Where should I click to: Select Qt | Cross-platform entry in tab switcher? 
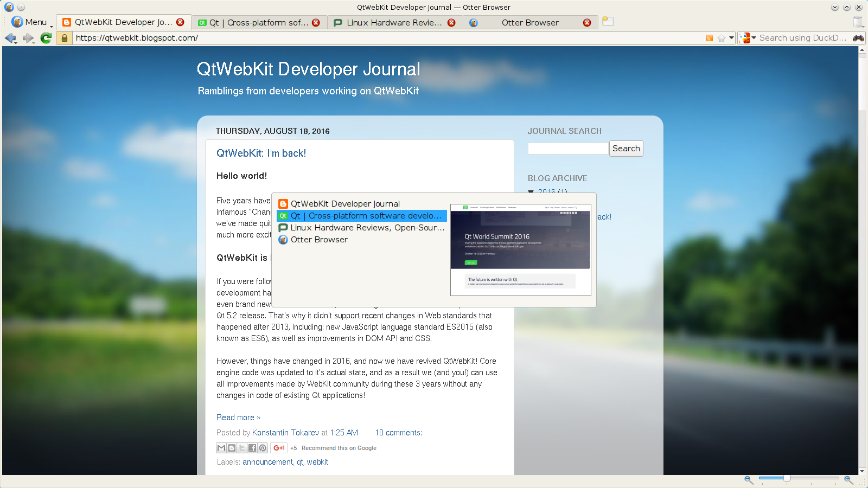pos(361,216)
